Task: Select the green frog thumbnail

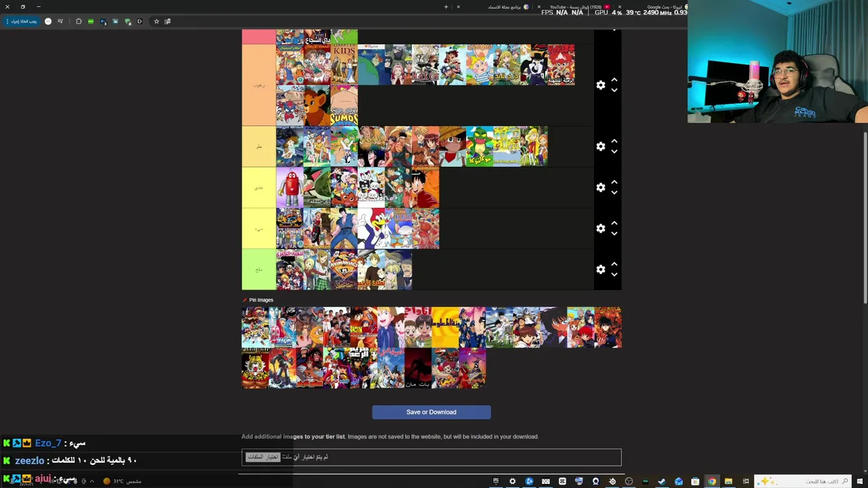Action: point(479,146)
